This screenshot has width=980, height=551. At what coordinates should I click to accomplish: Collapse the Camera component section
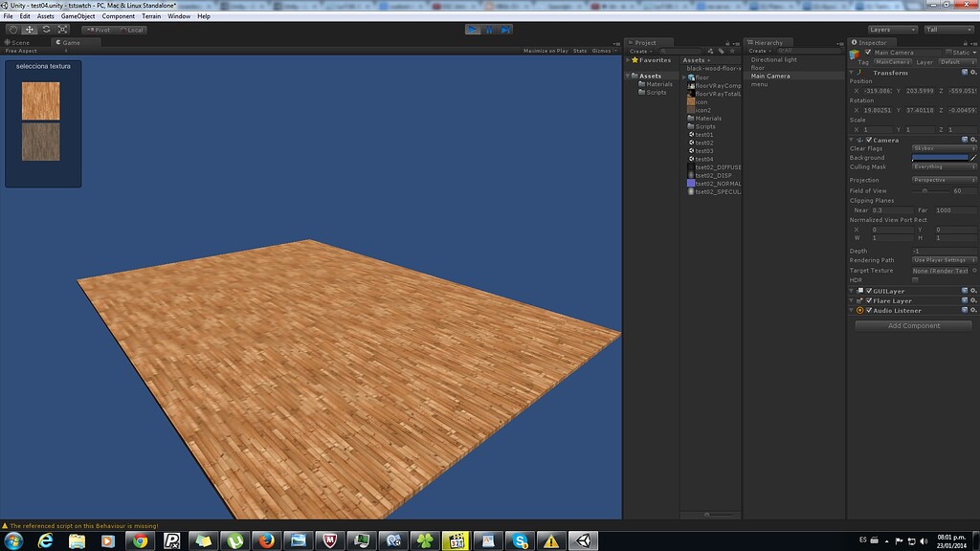[850, 139]
